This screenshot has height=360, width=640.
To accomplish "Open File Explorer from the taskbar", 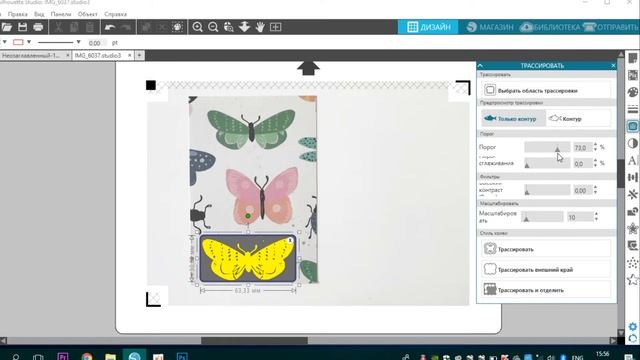I will pyautogui.click(x=110, y=357).
